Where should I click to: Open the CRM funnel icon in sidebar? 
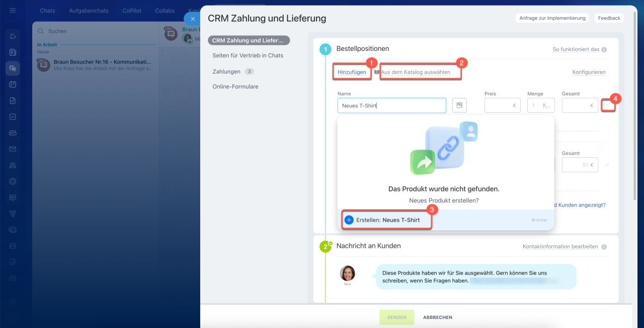[x=13, y=213]
